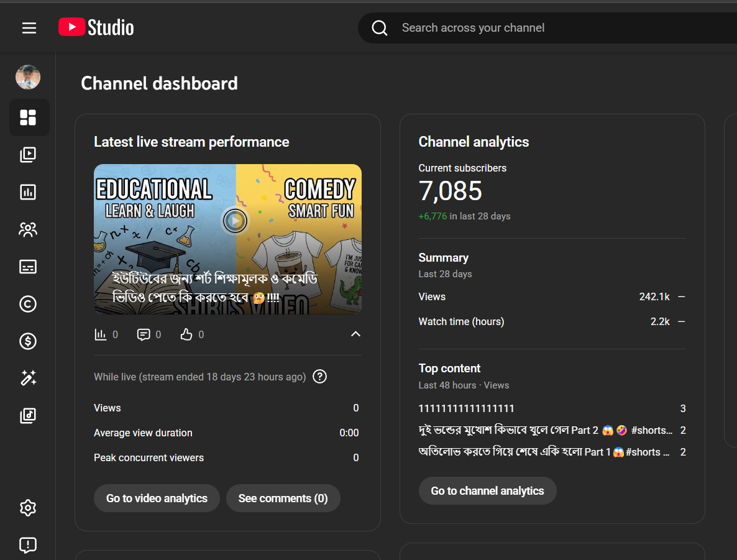Open Subtitles from the sidebar
The image size is (737, 560).
pos(28,267)
